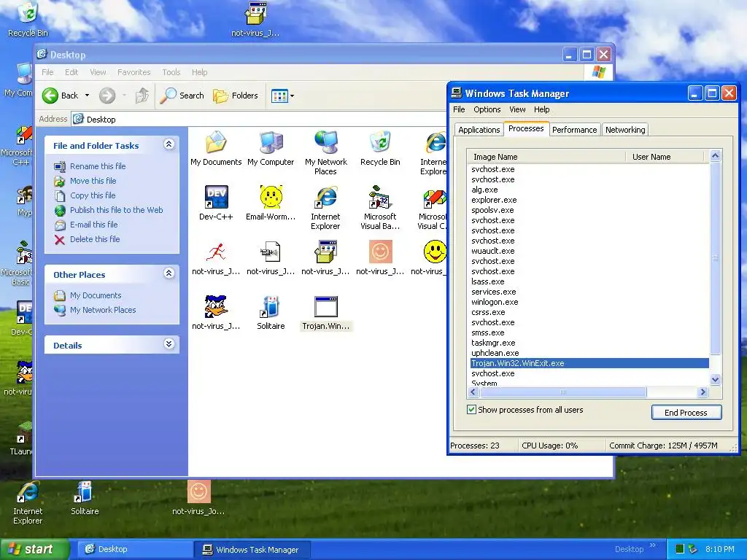Click the End Process button
The width and height of the screenshot is (747, 560).
pos(686,413)
